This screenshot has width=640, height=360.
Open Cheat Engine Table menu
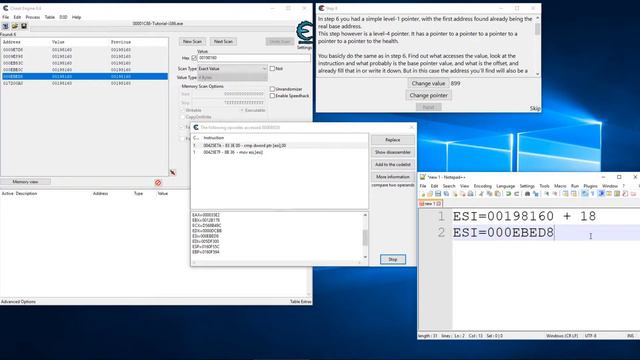pyautogui.click(x=49, y=17)
